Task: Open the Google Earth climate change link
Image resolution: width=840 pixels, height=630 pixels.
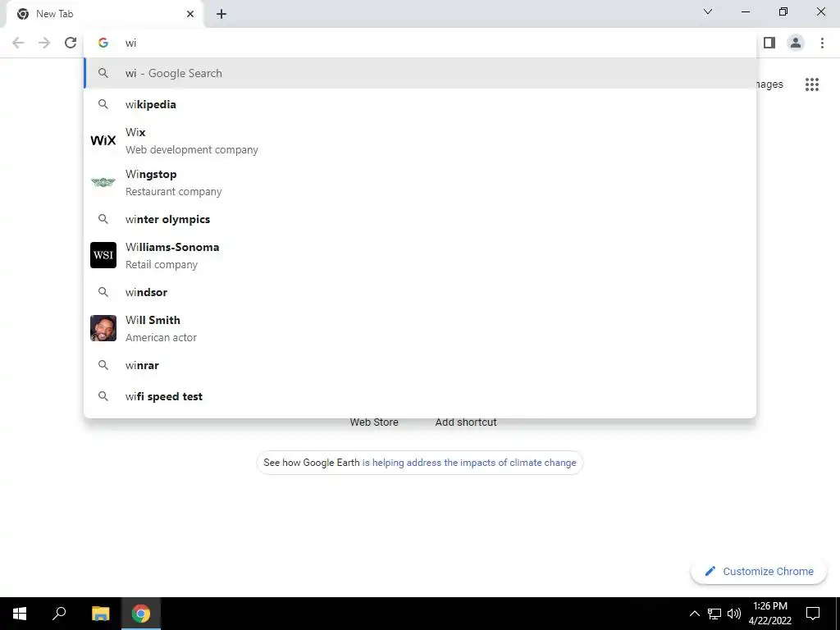Action: (x=469, y=463)
